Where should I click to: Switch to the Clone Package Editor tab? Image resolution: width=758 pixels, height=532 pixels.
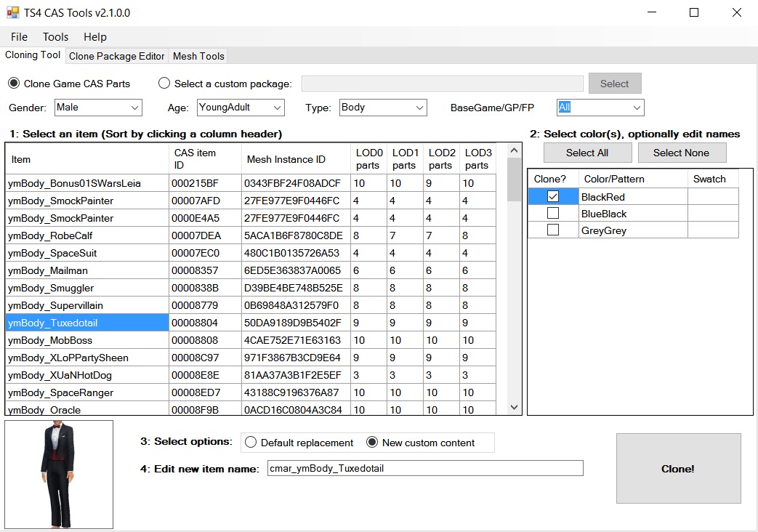[116, 56]
